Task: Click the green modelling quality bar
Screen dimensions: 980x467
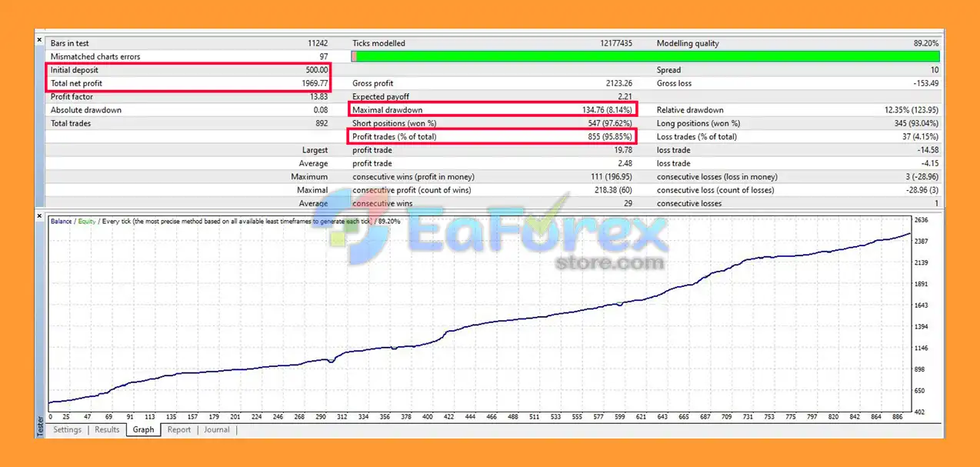Action: [648, 57]
